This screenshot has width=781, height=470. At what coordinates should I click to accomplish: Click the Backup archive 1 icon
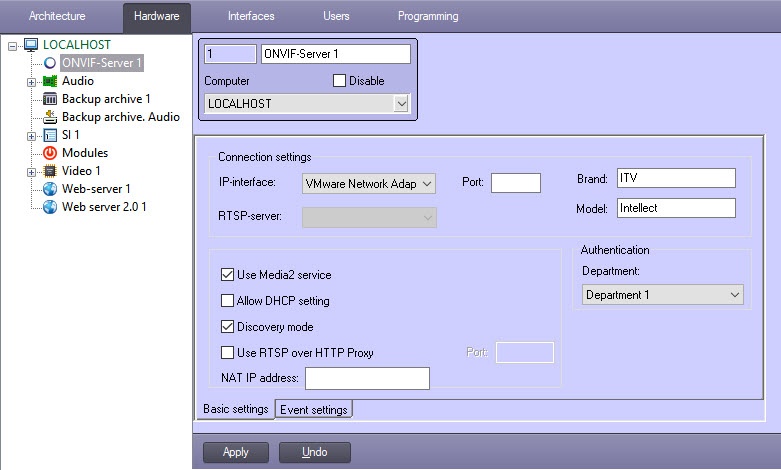click(50, 99)
